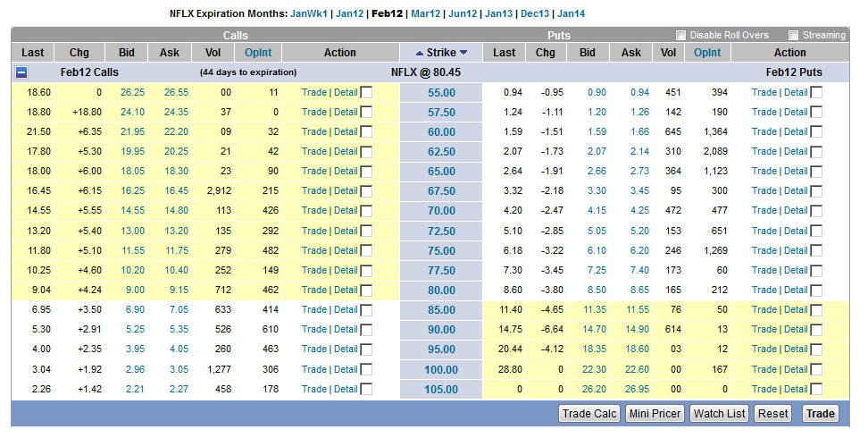Check the 55.00 call option checkbox
This screenshot has width=868, height=438.
366,93
